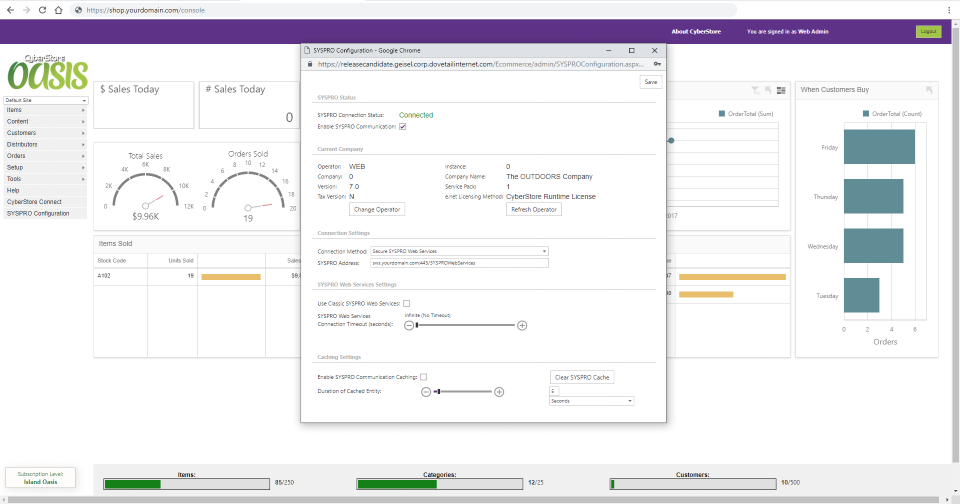Click the cached entity duration slider track
Screen dimensions: 960x504
(463, 391)
